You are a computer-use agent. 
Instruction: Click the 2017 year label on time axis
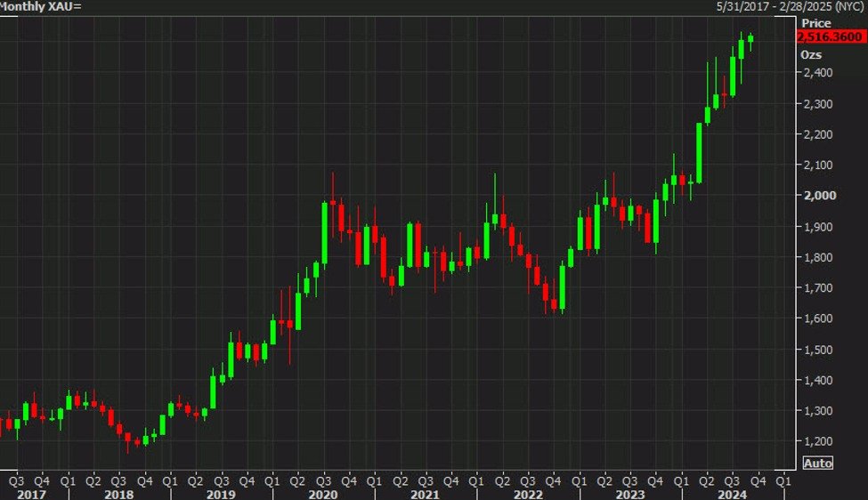tap(29, 493)
